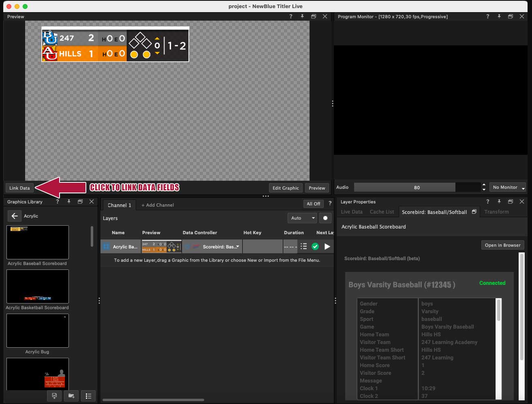This screenshot has height=404, width=532.
Task: Undock the Preview panel into a floating window
Action: pyautogui.click(x=314, y=17)
